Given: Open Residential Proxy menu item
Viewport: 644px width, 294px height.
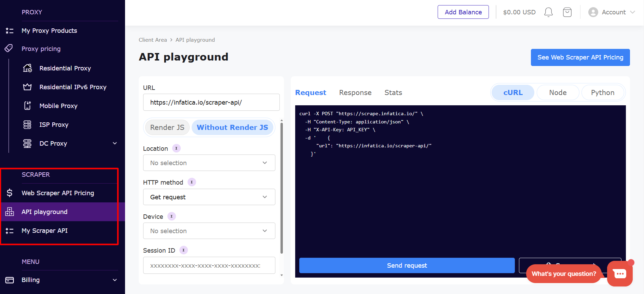Looking at the screenshot, I should (x=65, y=68).
